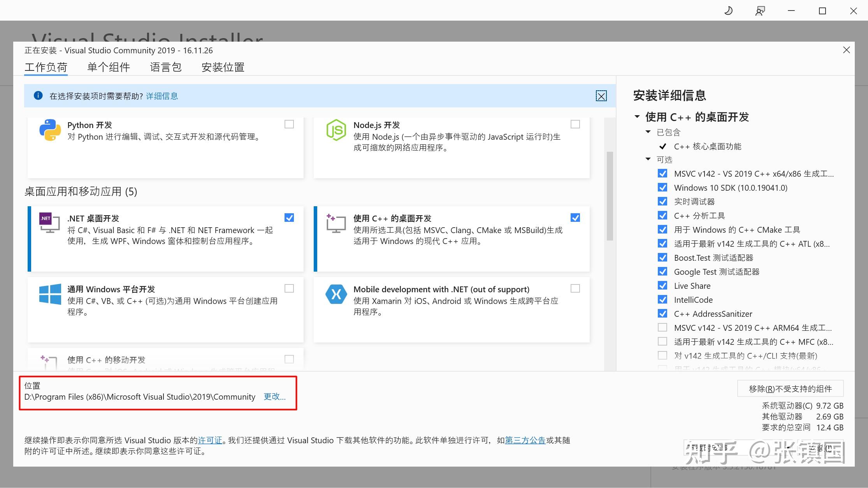868x488 pixels.
Task: Open the 语言包 tab
Action: pos(165,67)
